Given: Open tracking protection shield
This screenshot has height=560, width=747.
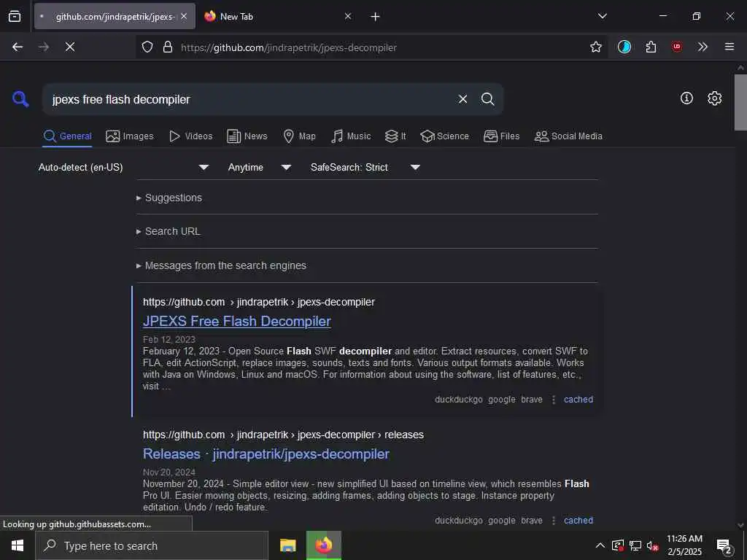Looking at the screenshot, I should pyautogui.click(x=147, y=47).
